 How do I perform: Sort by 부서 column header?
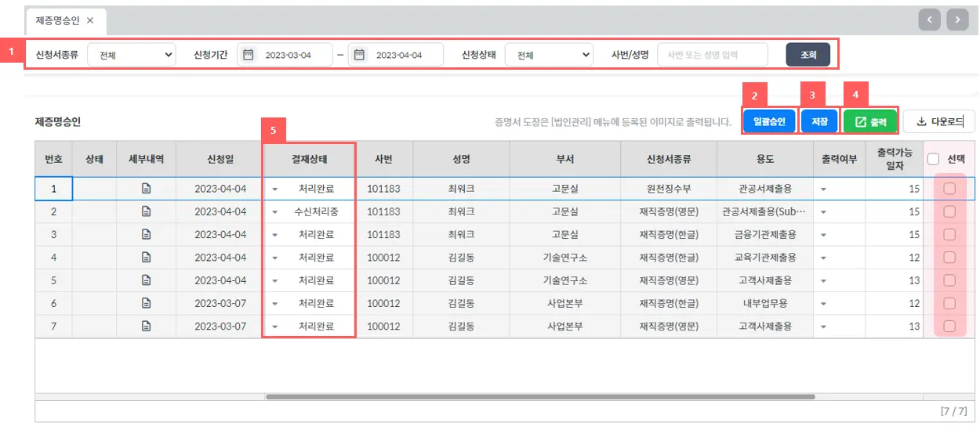click(564, 159)
